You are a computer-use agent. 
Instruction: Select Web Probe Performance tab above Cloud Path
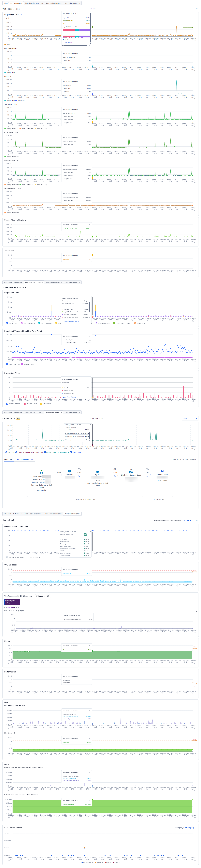(x=13, y=412)
